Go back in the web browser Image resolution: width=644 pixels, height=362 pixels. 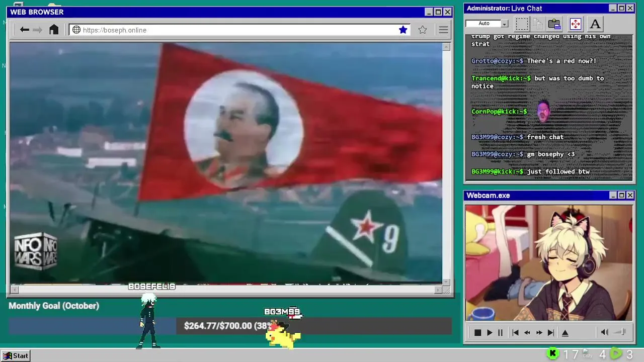24,30
